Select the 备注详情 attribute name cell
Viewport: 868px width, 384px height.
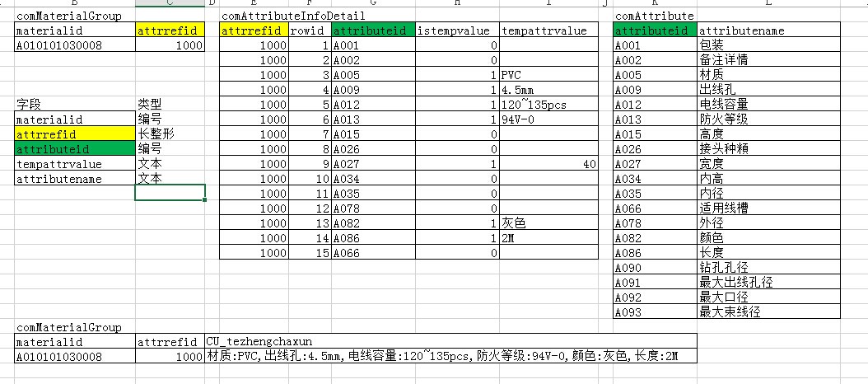[x=768, y=60]
